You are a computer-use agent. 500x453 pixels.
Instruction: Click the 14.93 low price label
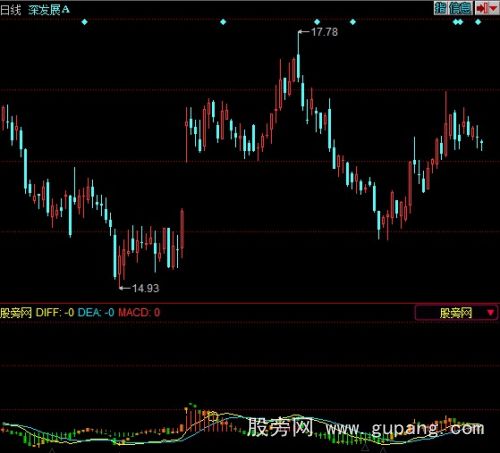click(146, 288)
